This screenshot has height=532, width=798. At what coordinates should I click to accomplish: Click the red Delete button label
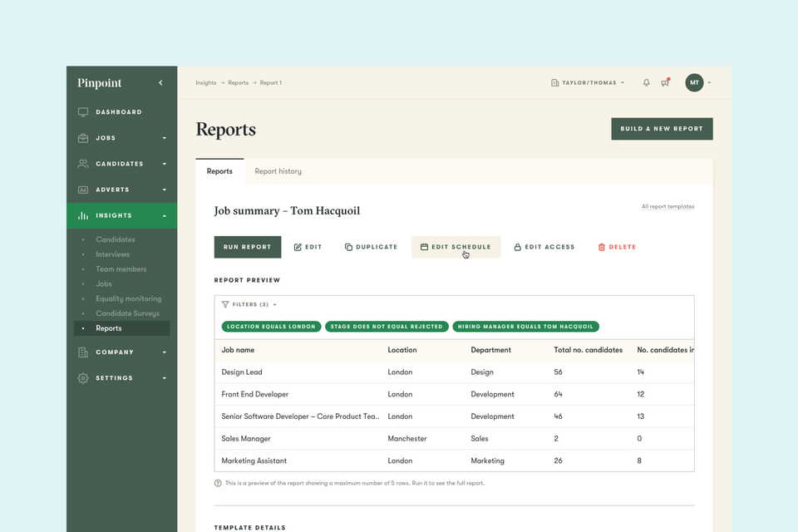(x=623, y=247)
